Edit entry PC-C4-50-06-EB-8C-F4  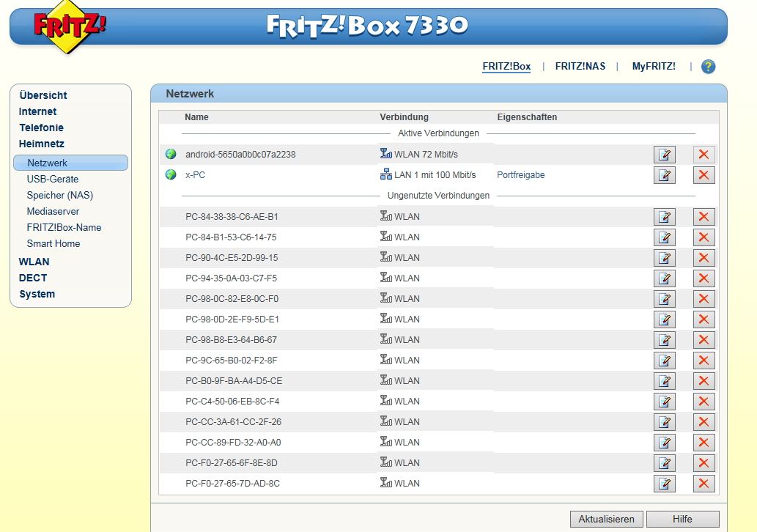pyautogui.click(x=665, y=401)
